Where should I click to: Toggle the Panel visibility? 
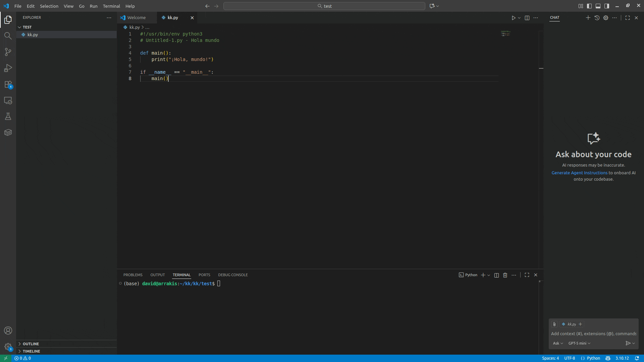pyautogui.click(x=598, y=6)
